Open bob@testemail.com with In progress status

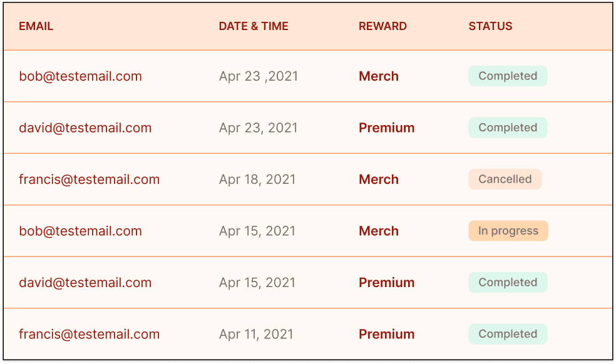tap(80, 231)
